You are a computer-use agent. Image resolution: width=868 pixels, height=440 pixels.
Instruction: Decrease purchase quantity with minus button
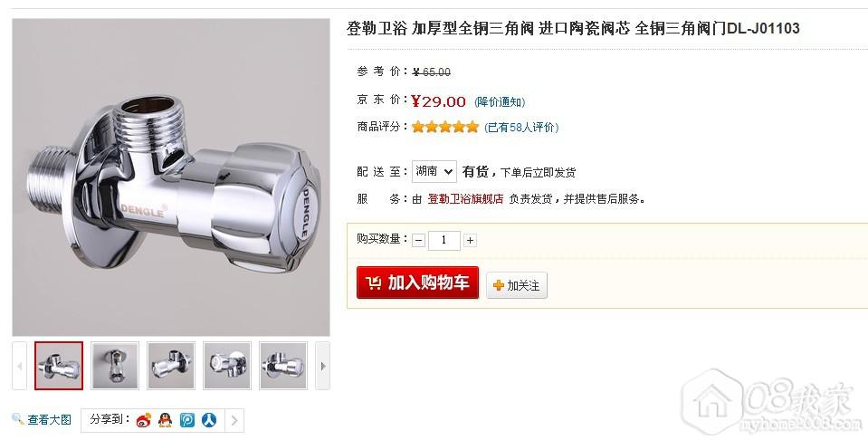419,240
